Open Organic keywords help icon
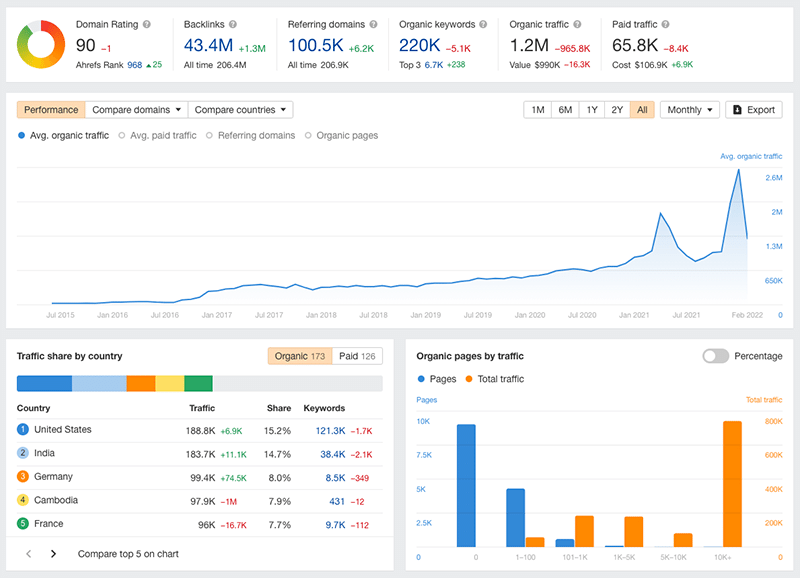Image resolution: width=800 pixels, height=578 pixels. click(483, 24)
